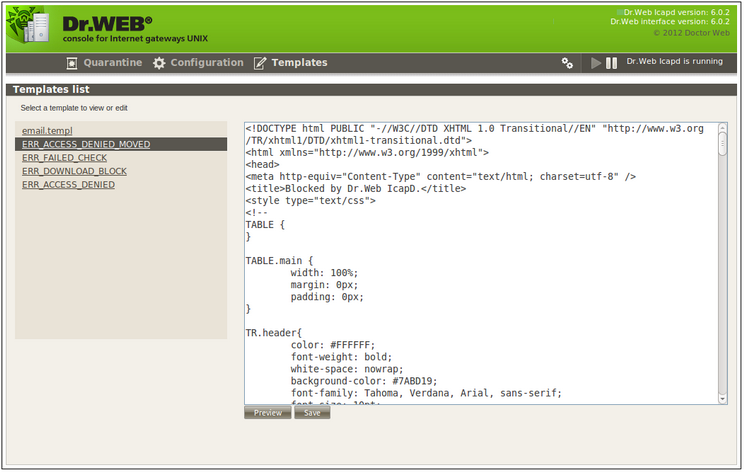Viewport: 745px width, 473px height.
Task: Switch to the Templates section
Action: tap(299, 63)
